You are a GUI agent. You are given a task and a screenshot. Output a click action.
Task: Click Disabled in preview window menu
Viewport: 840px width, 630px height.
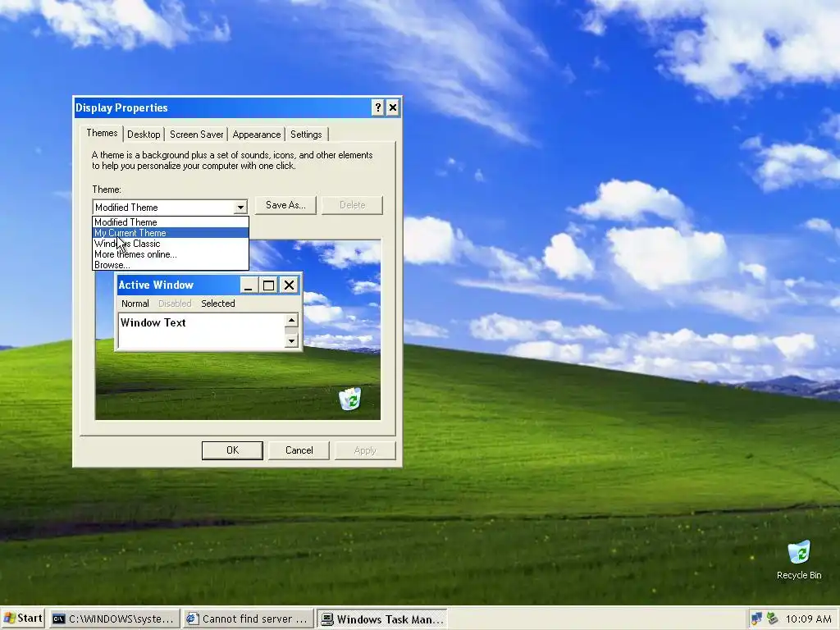(x=175, y=304)
